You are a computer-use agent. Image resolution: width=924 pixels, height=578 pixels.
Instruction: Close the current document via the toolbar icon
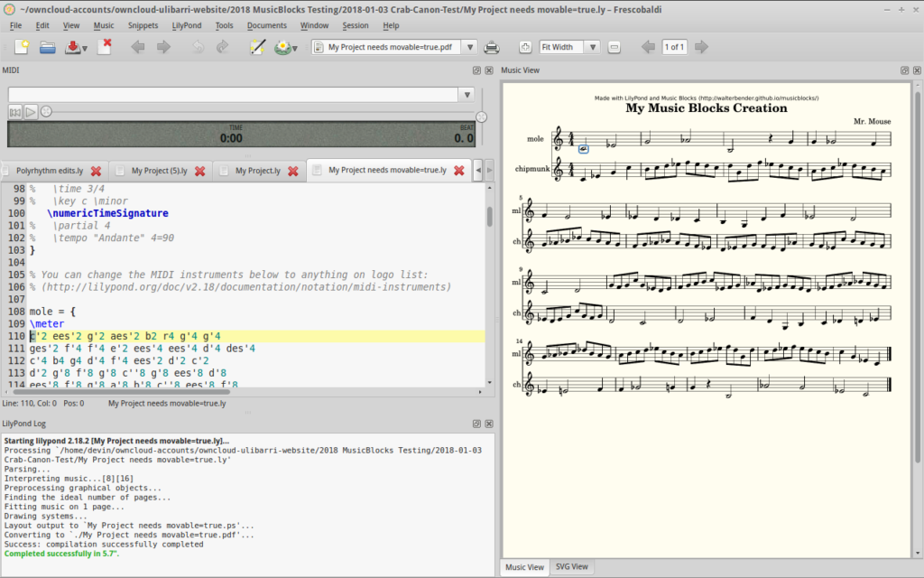(105, 47)
